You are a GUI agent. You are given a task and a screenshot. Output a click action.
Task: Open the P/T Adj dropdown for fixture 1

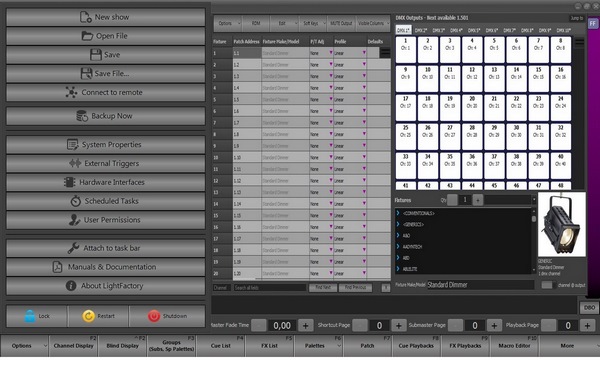pyautogui.click(x=331, y=53)
